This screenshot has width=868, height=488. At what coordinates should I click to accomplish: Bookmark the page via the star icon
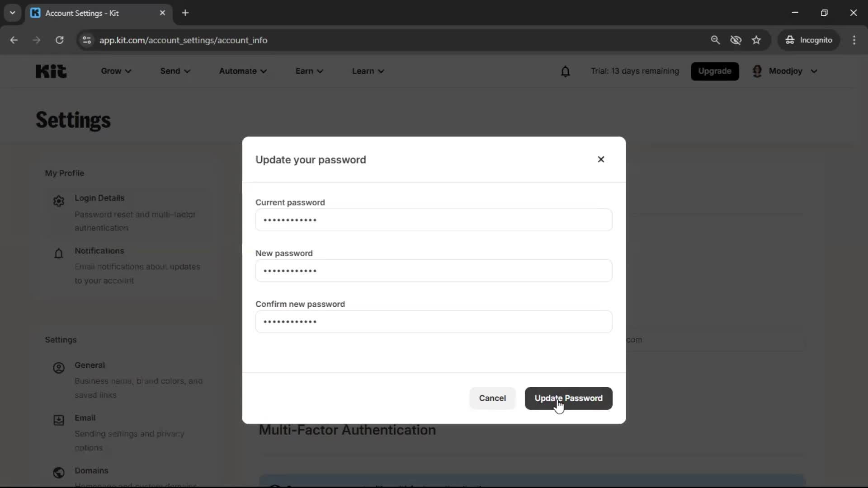756,40
